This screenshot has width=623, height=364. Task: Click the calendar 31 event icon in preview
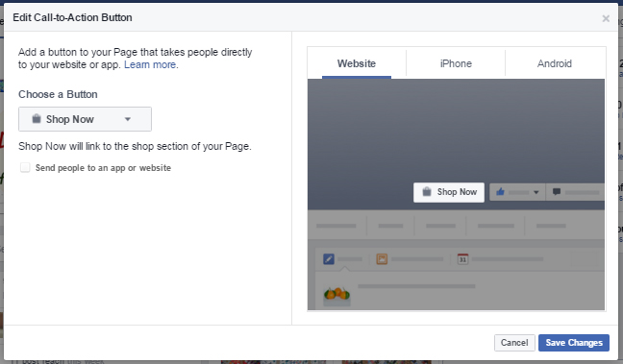[462, 259]
